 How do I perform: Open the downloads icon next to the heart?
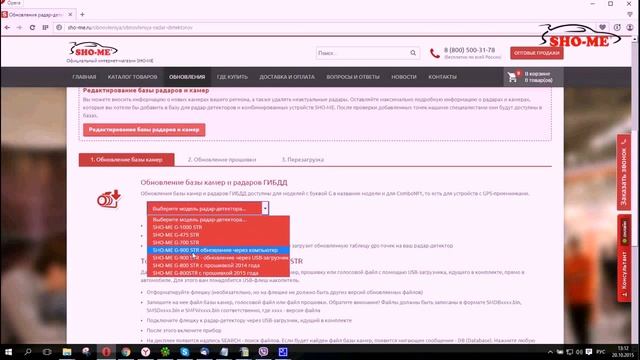click(617, 27)
